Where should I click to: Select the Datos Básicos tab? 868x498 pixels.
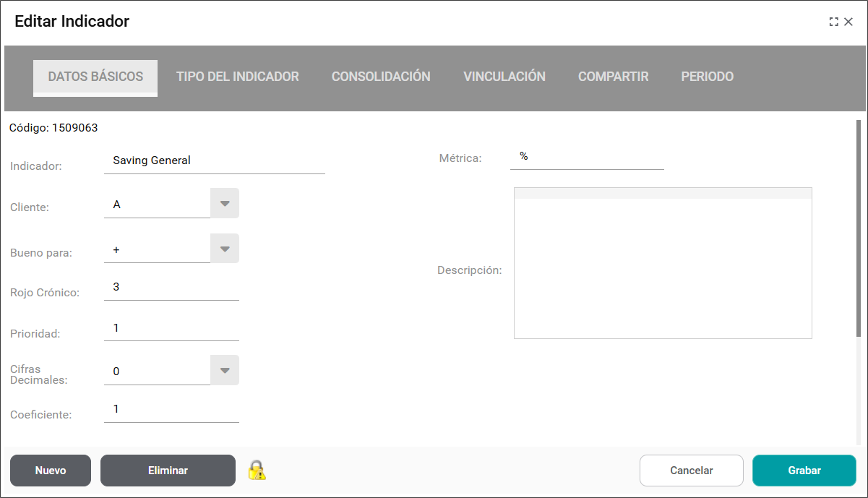point(95,77)
